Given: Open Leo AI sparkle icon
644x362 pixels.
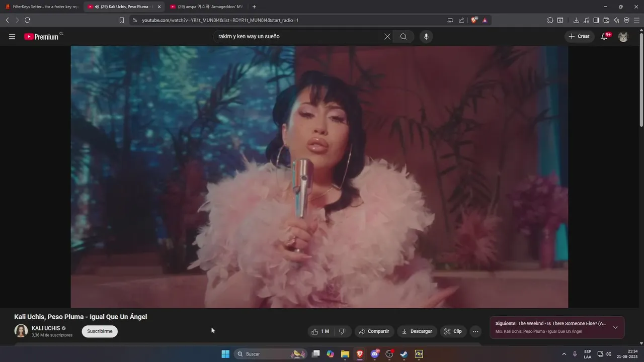Looking at the screenshot, I should click(616, 20).
